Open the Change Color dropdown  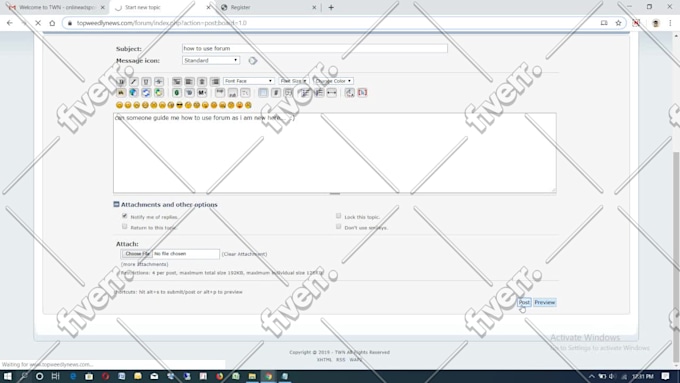(333, 81)
